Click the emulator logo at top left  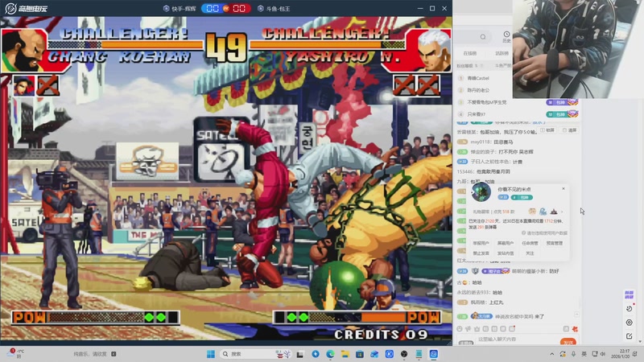pyautogui.click(x=26, y=8)
